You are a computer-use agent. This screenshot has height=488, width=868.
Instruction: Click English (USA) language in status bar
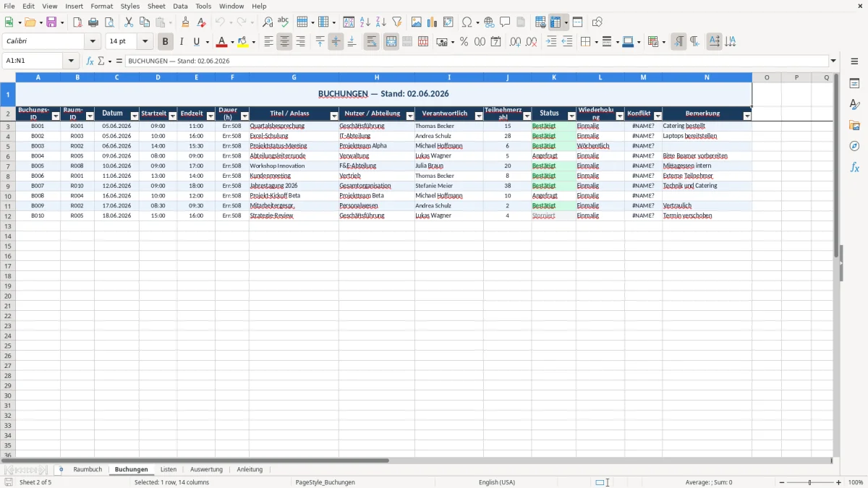[497, 482]
